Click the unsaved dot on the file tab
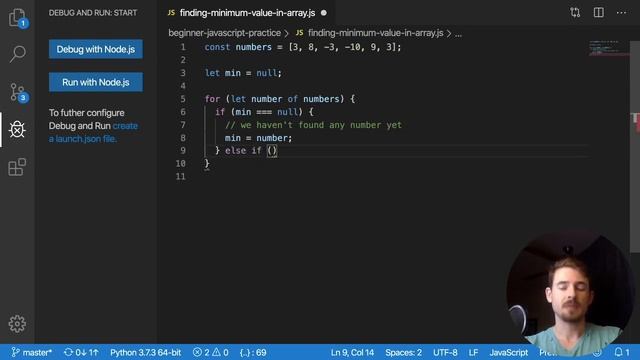The image size is (640, 360). coord(324,13)
